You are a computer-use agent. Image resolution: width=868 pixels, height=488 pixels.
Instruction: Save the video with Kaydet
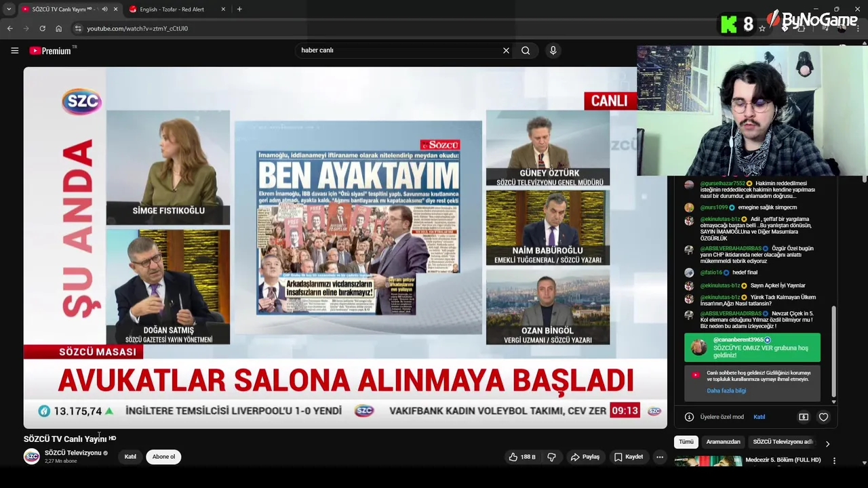pyautogui.click(x=629, y=457)
